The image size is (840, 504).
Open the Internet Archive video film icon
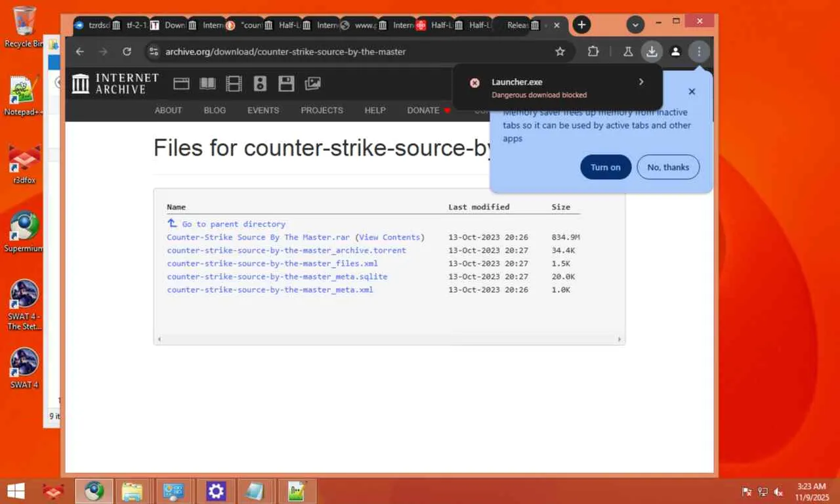(234, 83)
